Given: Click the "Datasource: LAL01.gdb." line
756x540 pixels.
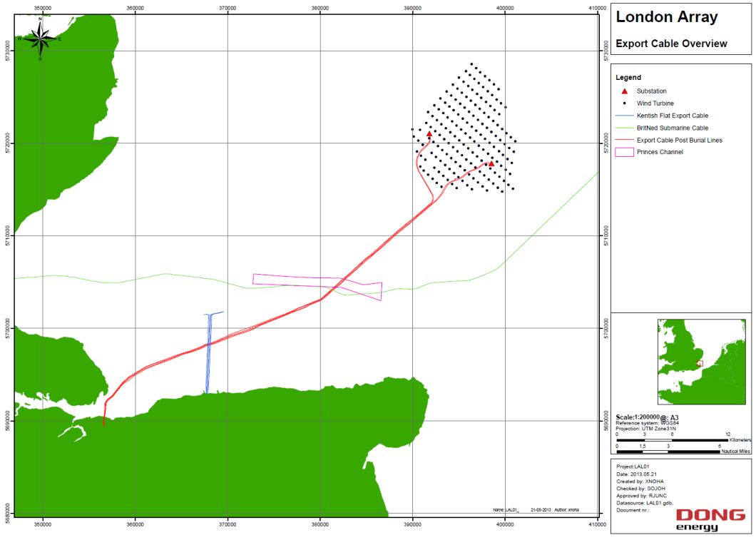Looking at the screenshot, I should [x=645, y=503].
